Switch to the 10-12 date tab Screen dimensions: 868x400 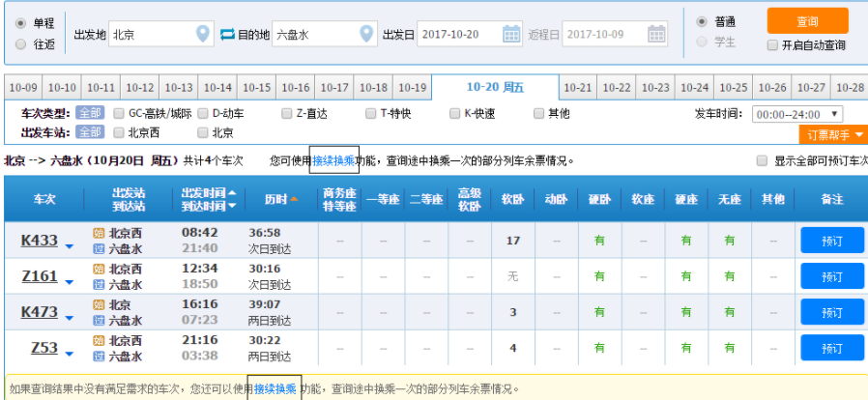click(x=140, y=87)
